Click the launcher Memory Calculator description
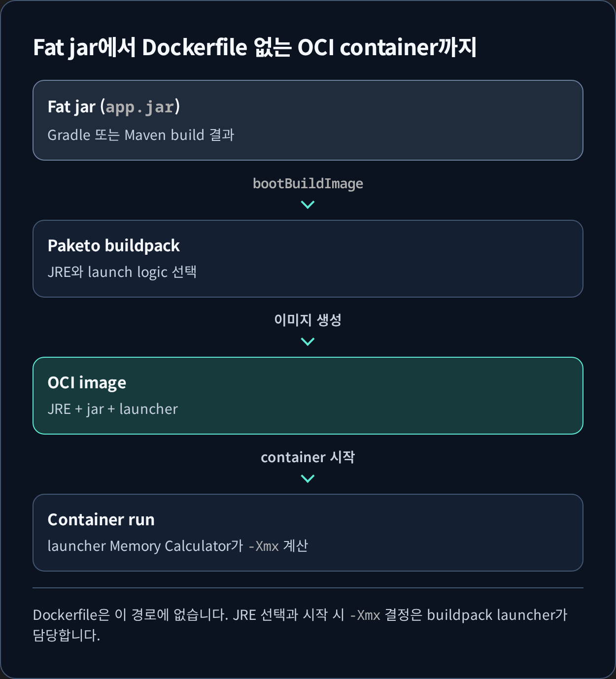This screenshot has width=616, height=679. pyautogui.click(x=178, y=545)
